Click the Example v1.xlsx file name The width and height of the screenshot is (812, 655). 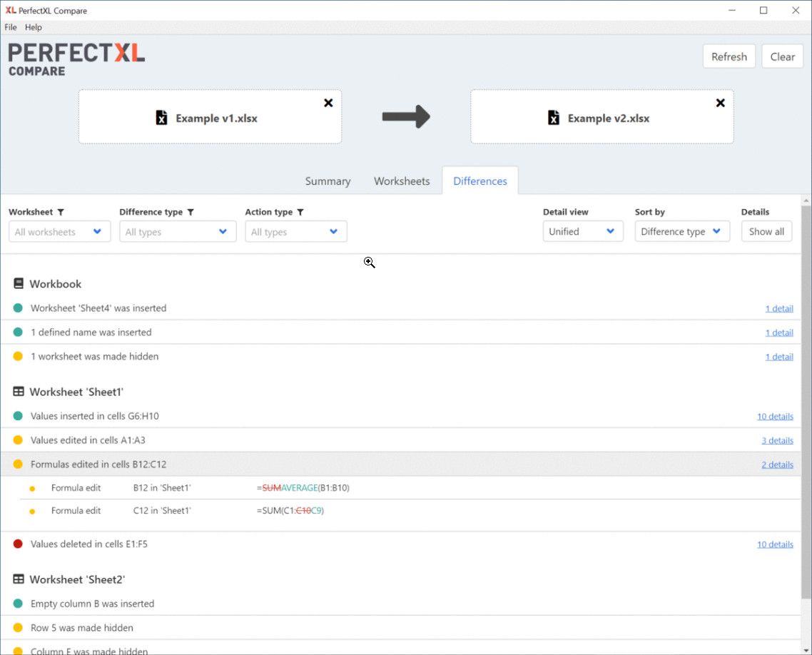pyautogui.click(x=216, y=118)
